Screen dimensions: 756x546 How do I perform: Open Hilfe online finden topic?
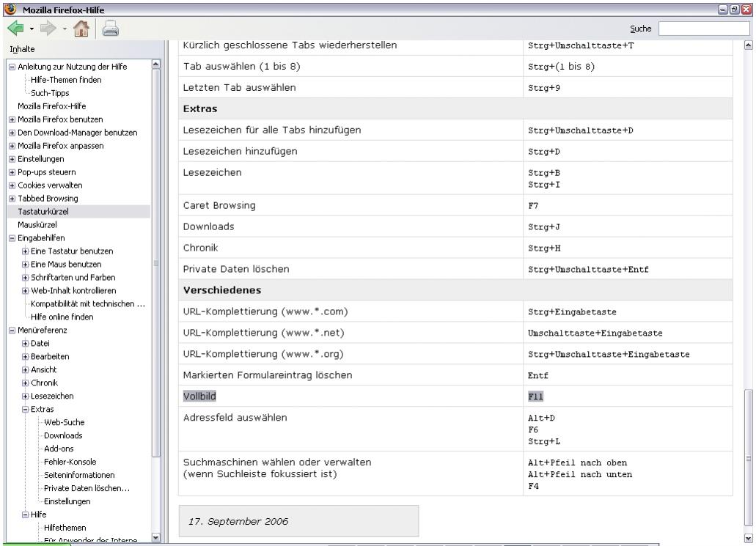tap(62, 317)
